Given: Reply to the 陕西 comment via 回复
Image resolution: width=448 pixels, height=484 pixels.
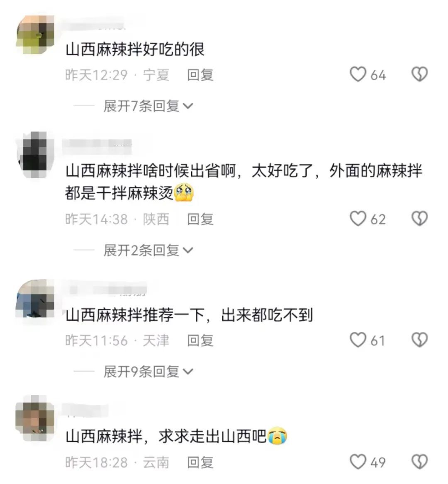Looking at the screenshot, I should (x=200, y=219).
